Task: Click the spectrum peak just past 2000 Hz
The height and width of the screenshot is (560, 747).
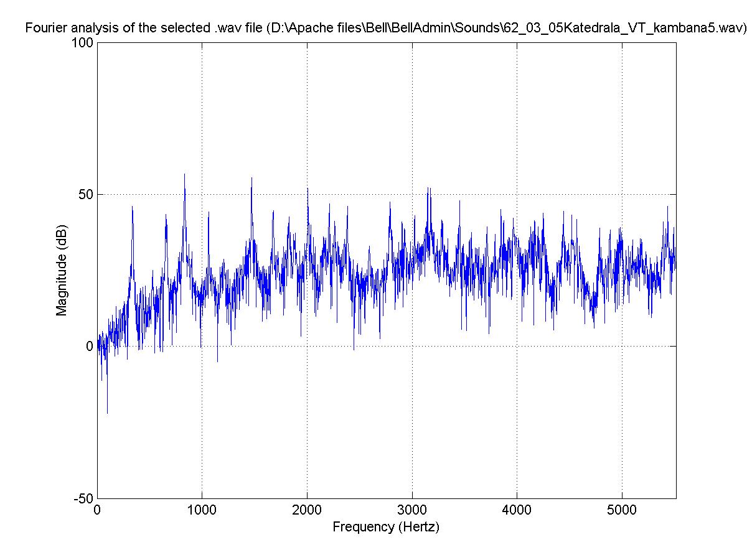Action: pos(308,189)
